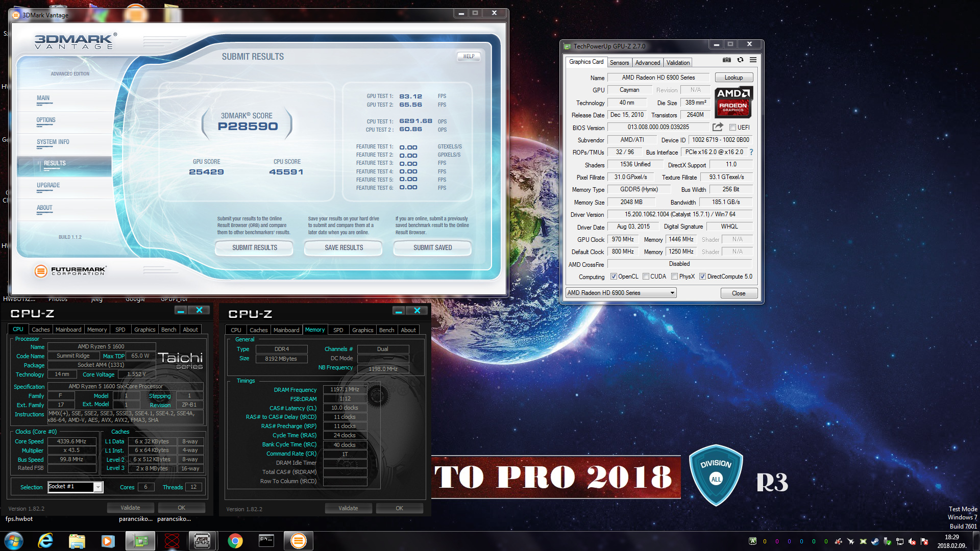
Task: Click the muted volume tray icon
Action: (x=912, y=542)
